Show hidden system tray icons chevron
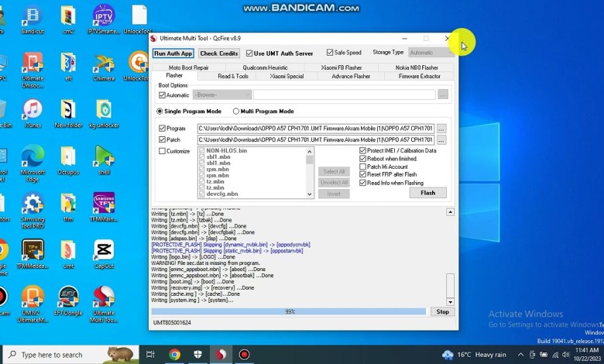The height and width of the screenshot is (364, 604). click(x=520, y=355)
